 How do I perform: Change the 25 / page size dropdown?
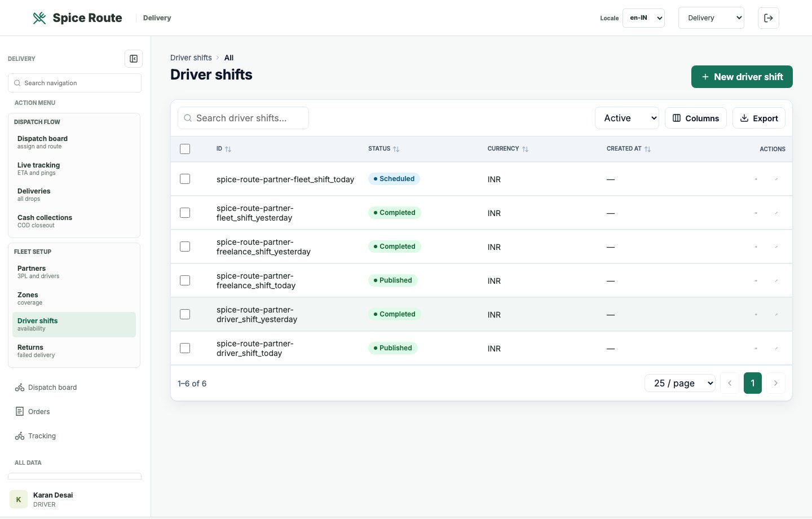680,383
